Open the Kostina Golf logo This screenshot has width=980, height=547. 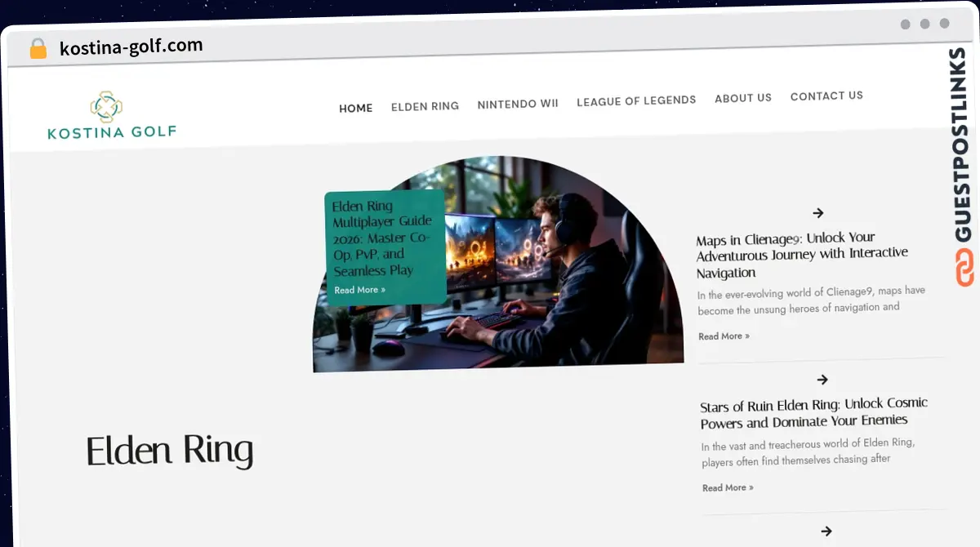point(112,116)
